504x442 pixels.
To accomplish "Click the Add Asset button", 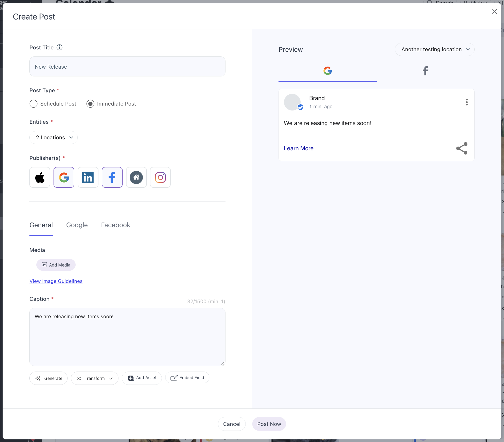I will 142,378.
